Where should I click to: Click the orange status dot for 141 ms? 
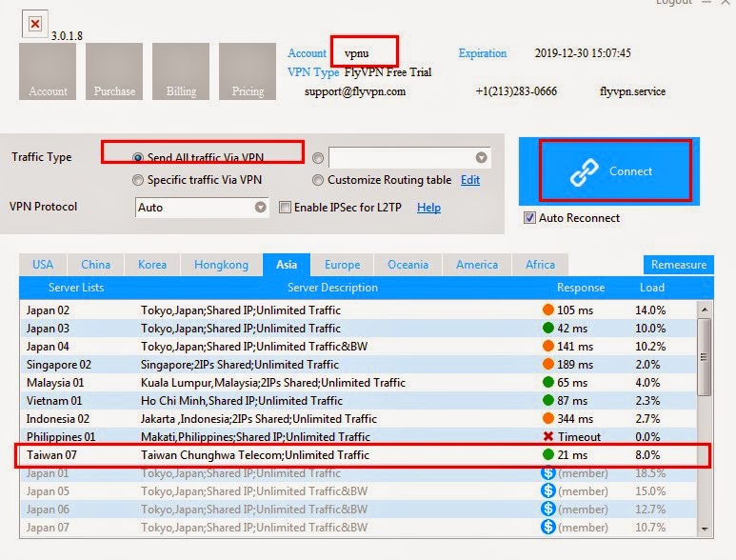(x=547, y=346)
